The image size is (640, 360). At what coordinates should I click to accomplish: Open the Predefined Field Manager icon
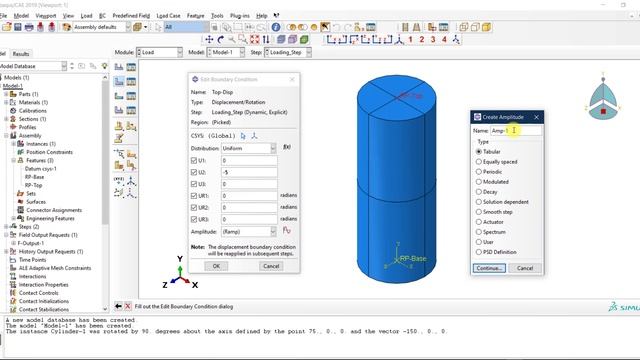click(131, 96)
